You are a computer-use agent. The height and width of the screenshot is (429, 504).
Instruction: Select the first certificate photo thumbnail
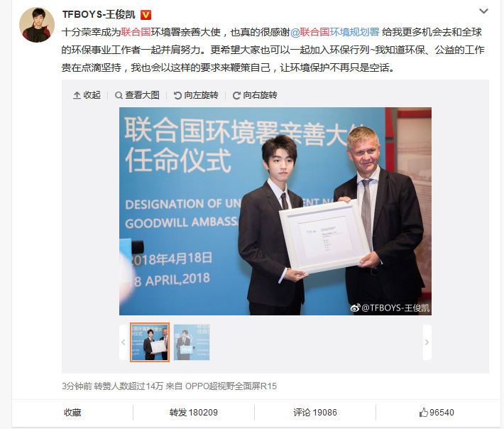point(150,342)
